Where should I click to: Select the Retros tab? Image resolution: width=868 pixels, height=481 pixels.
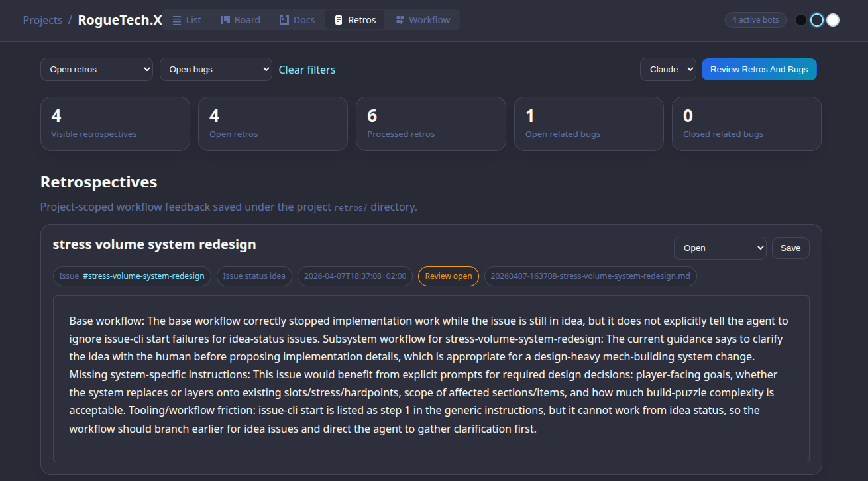coord(354,20)
